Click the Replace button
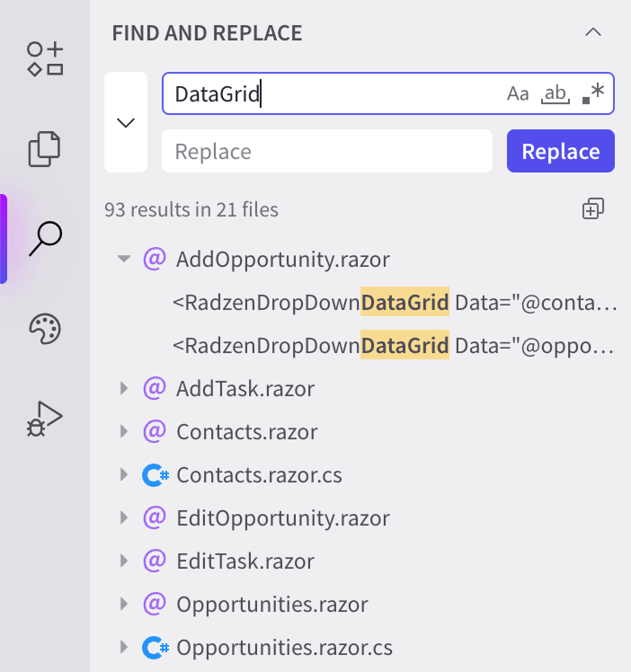631x672 pixels. (560, 151)
